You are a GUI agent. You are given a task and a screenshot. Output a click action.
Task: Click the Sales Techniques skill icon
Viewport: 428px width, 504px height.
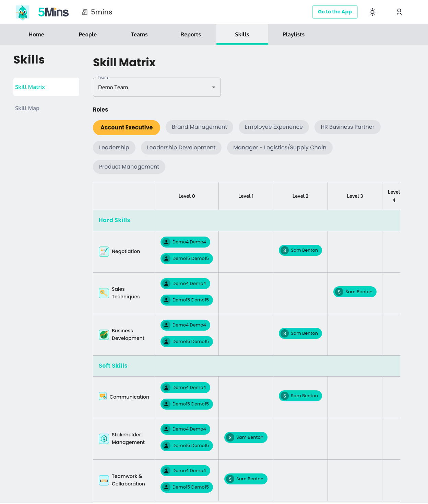(104, 293)
